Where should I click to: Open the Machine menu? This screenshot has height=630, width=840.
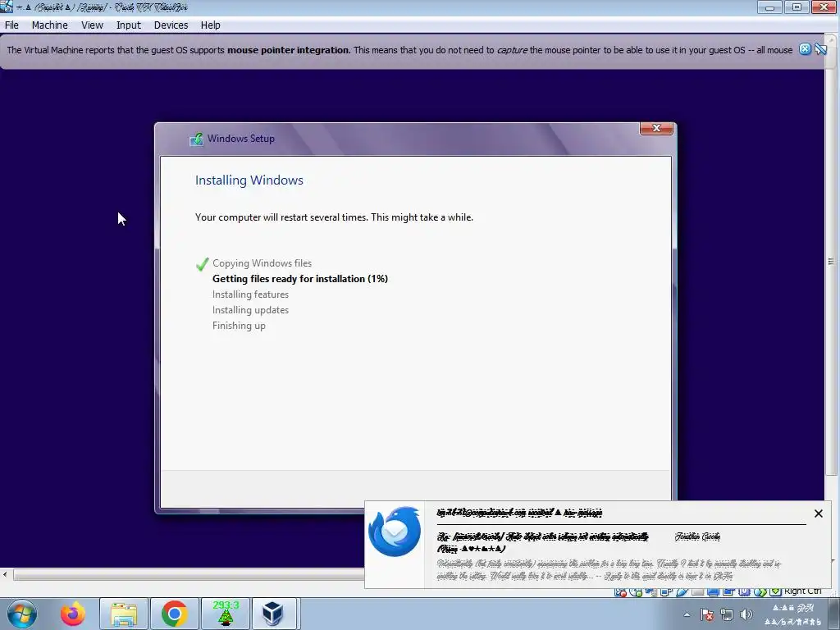[50, 25]
